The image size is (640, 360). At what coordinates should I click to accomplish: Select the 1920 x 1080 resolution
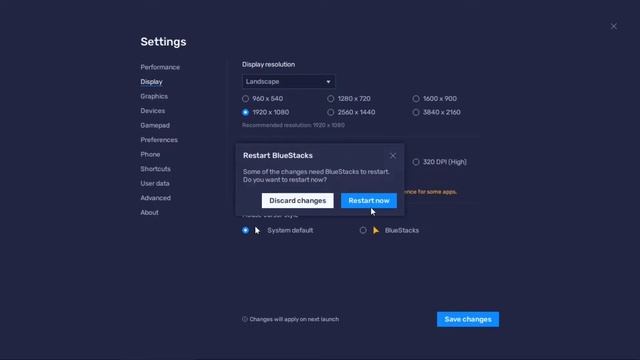coord(265,112)
